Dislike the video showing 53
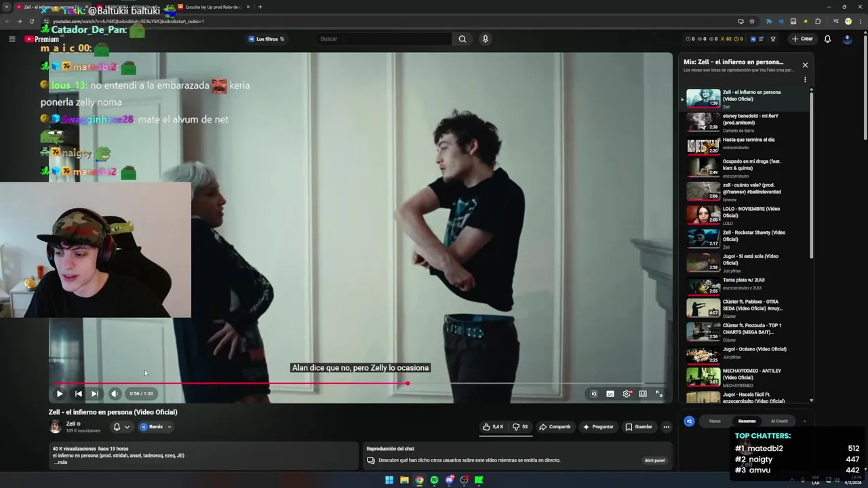Screen dimensions: 868x488 pos(519,427)
